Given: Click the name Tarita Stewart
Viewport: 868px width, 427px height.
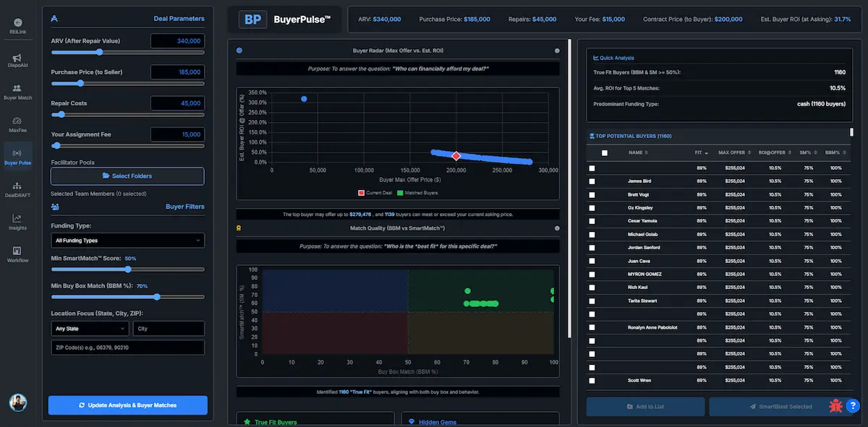Looking at the screenshot, I should [644, 301].
